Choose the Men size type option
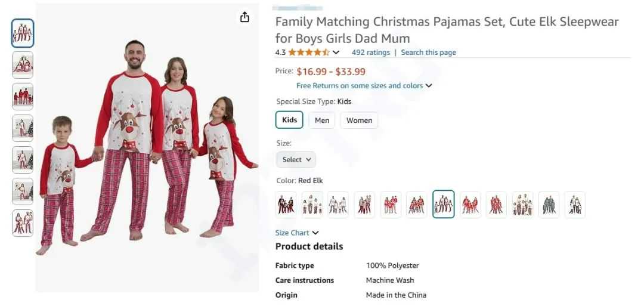The width and height of the screenshot is (644, 306). [x=322, y=120]
